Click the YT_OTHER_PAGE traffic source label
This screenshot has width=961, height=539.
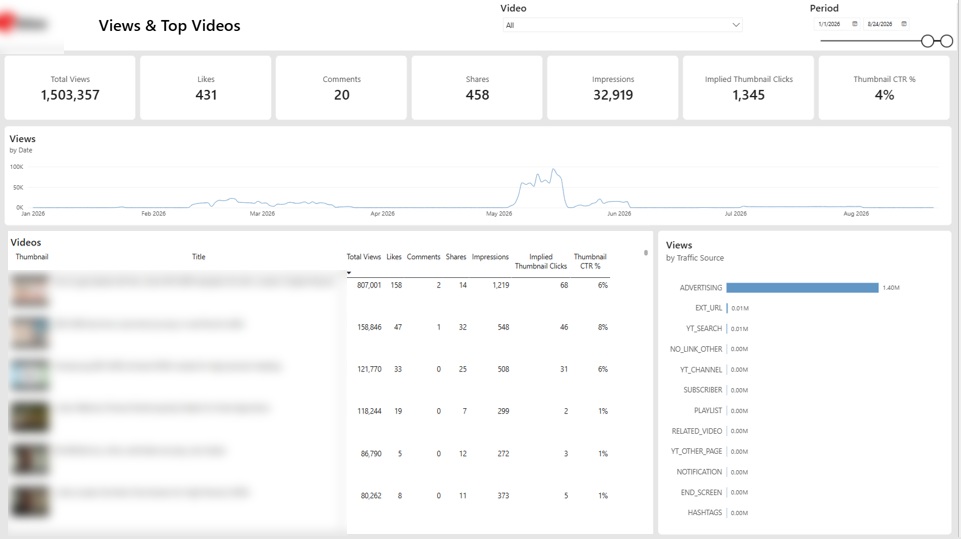696,451
